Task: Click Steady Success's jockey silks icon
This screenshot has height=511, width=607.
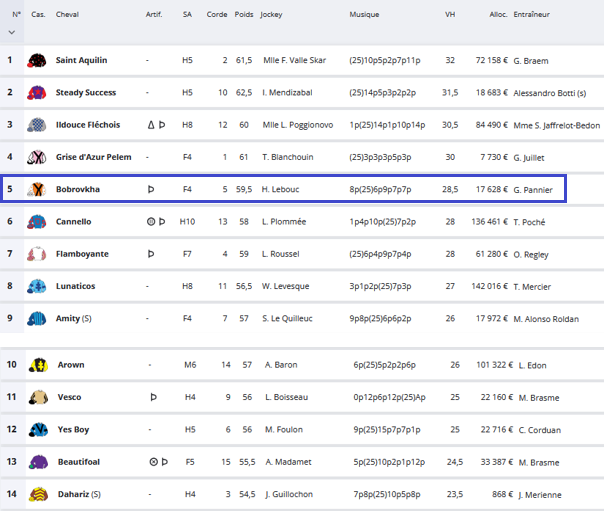Action: tap(37, 93)
